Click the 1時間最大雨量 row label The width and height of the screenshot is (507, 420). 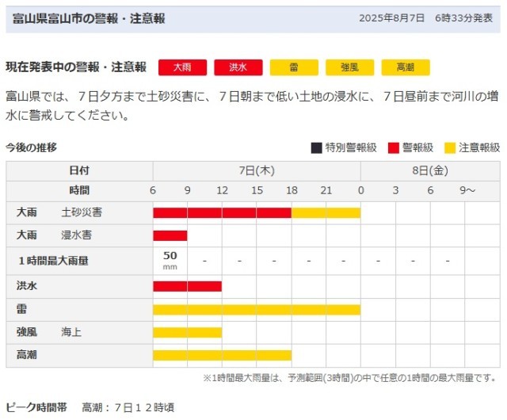click(x=53, y=260)
